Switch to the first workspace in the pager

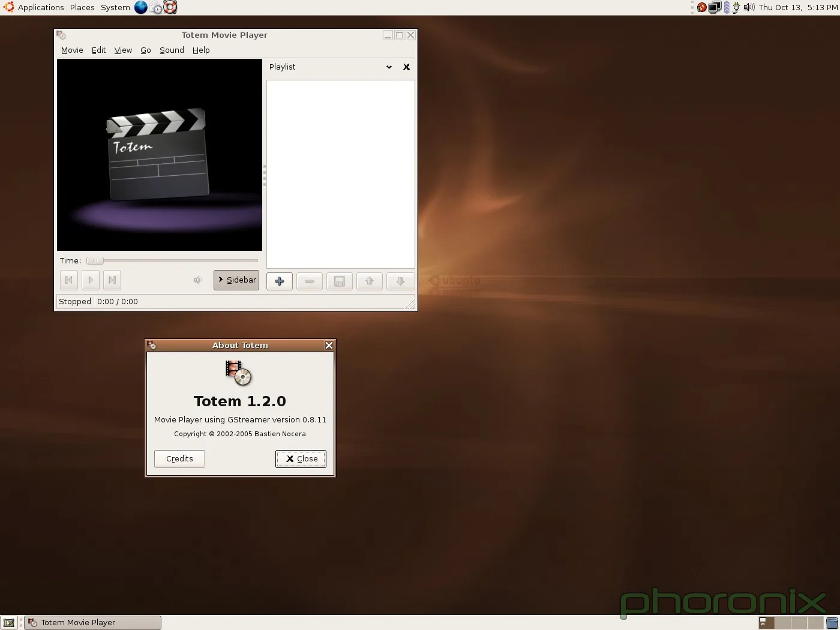click(x=766, y=623)
